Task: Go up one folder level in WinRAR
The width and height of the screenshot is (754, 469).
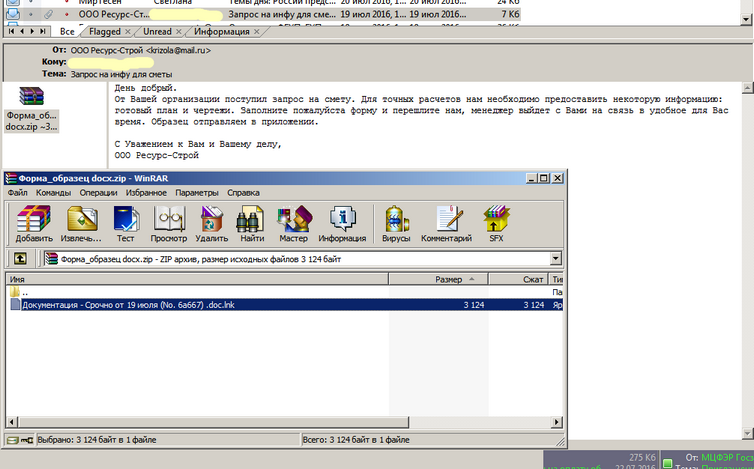Action: pos(20,259)
